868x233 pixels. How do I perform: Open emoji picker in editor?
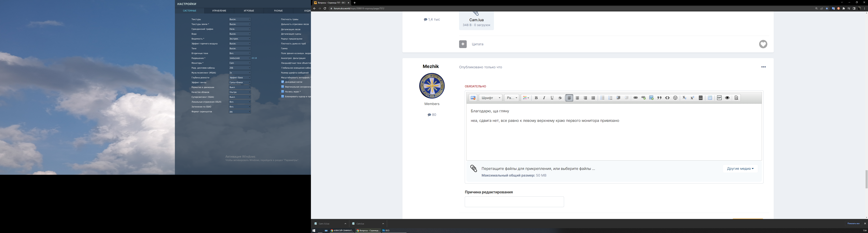(675, 98)
